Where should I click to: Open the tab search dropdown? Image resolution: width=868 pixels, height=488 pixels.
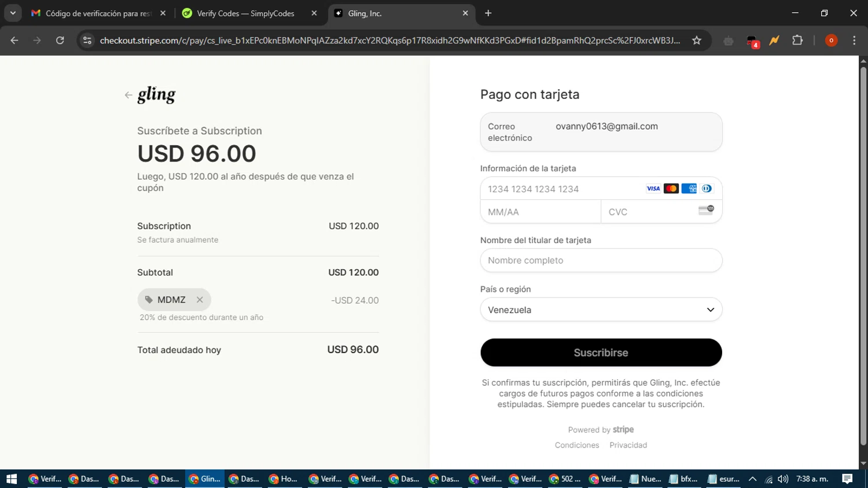[x=12, y=13]
